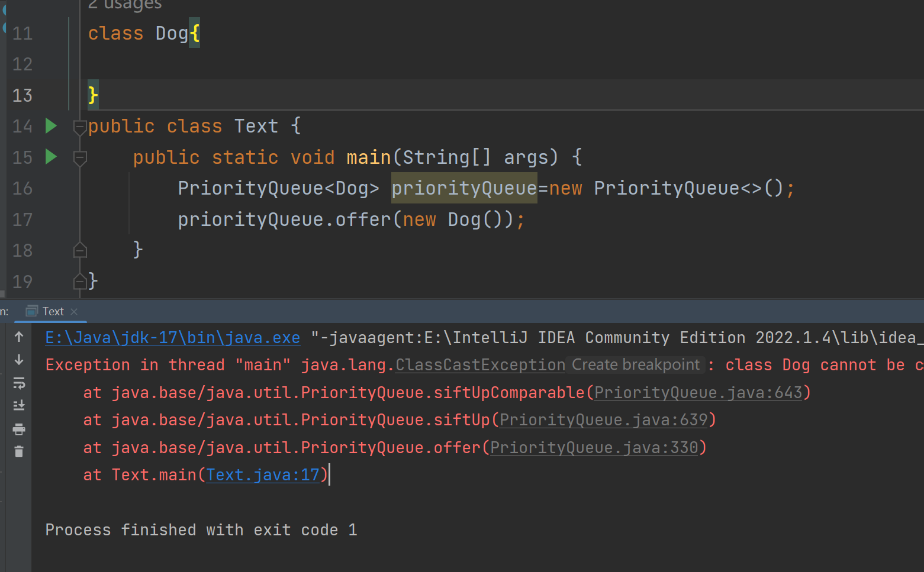Click the '2 usages' hint above class Dog
This screenshot has height=572, width=924.
(124, 5)
